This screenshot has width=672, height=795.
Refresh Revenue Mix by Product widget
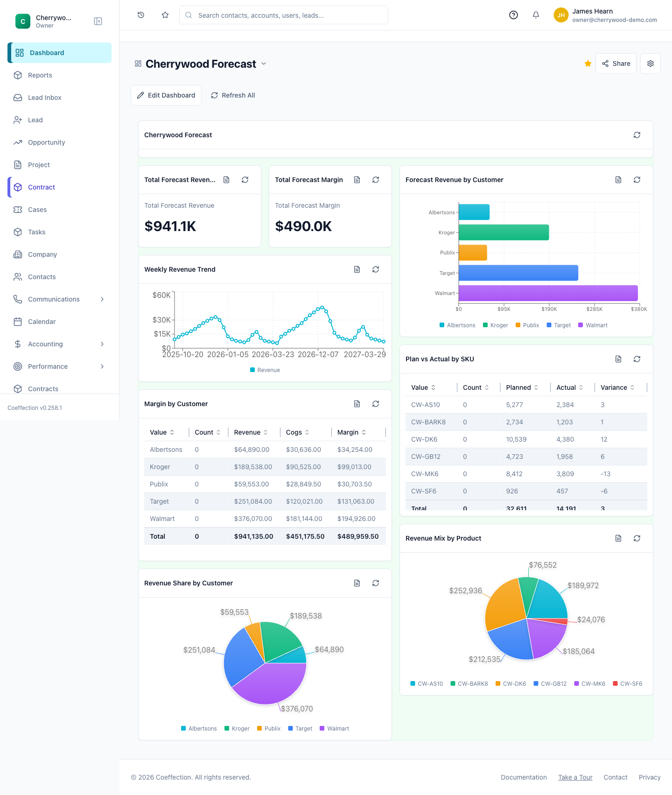637,538
